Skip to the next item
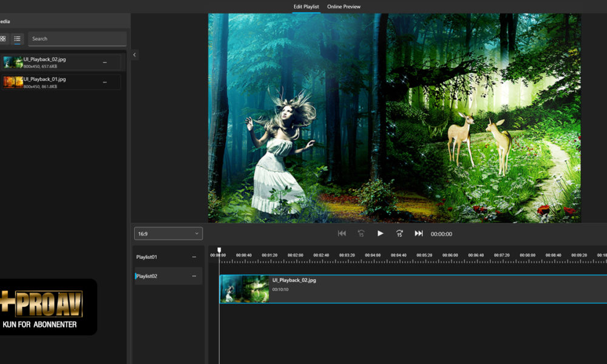This screenshot has width=607, height=364. coord(419,234)
